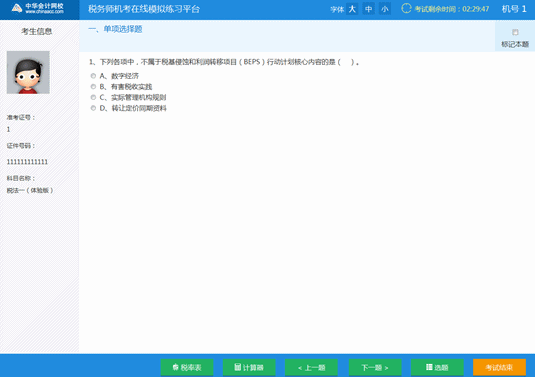Set font size to 小

(x=385, y=9)
